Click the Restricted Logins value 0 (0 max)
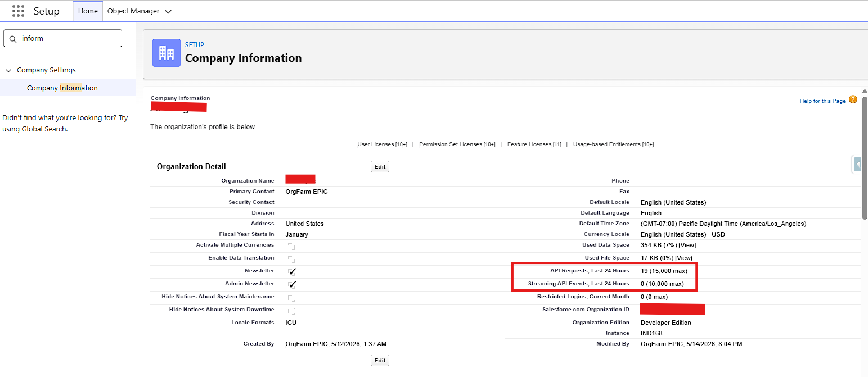The width and height of the screenshot is (868, 377). point(654,297)
